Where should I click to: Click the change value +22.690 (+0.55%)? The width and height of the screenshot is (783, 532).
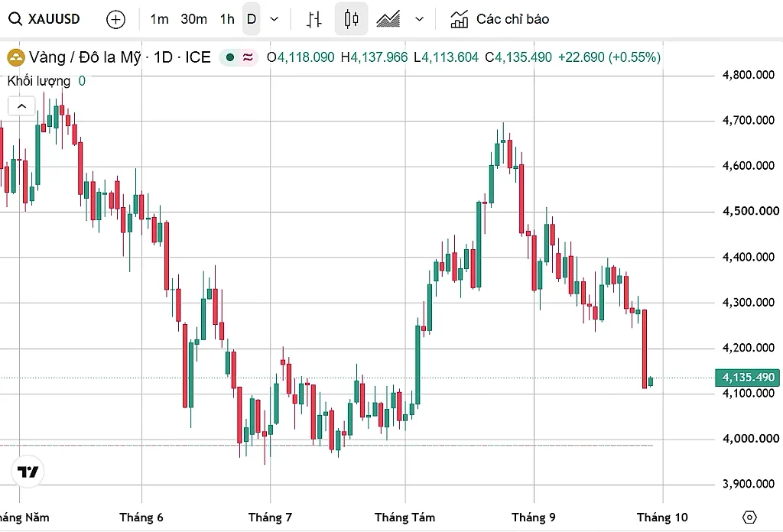[x=609, y=57]
